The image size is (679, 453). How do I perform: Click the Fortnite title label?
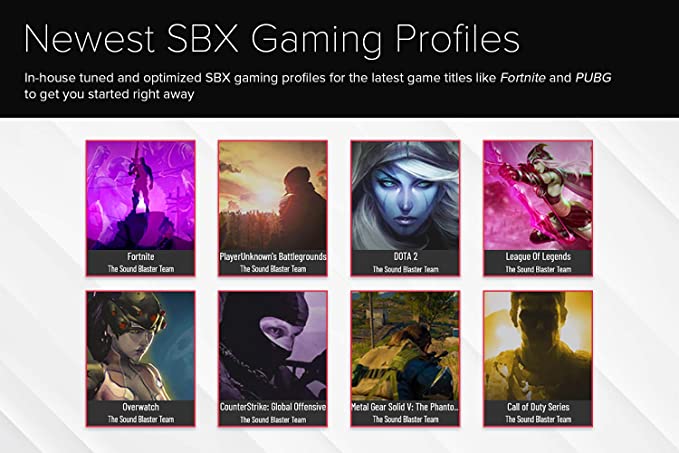click(x=140, y=257)
